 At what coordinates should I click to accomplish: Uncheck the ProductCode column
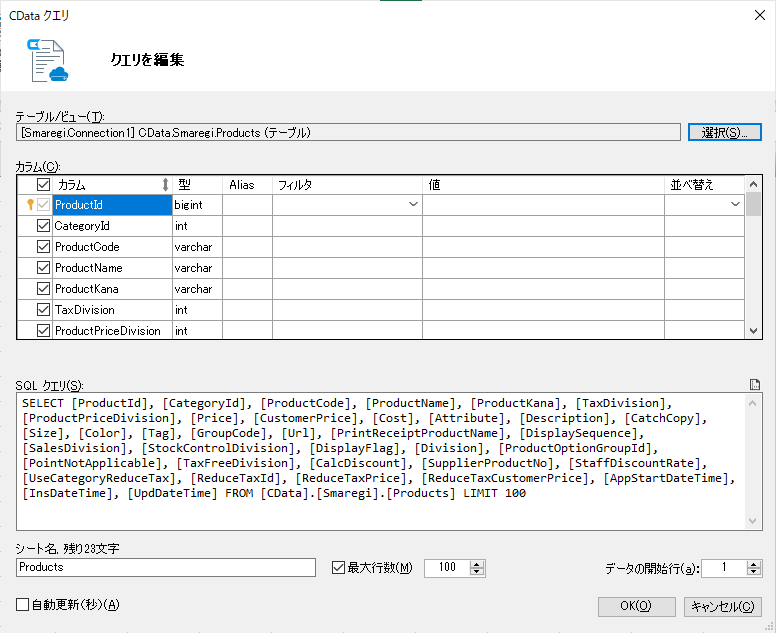click(44, 246)
